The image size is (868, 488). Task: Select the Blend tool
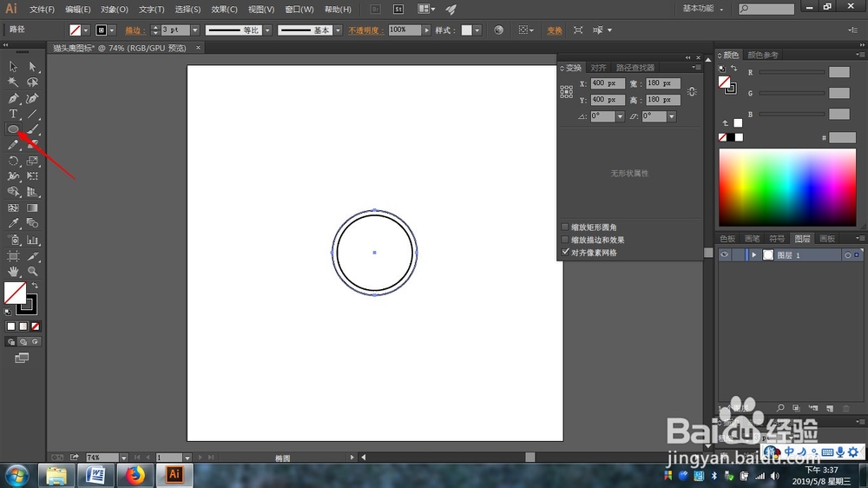click(32, 223)
